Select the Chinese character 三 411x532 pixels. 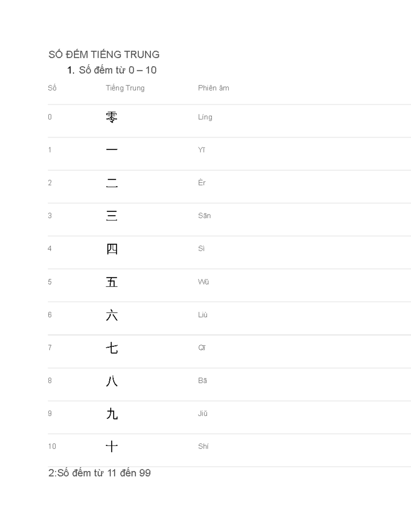click(112, 216)
